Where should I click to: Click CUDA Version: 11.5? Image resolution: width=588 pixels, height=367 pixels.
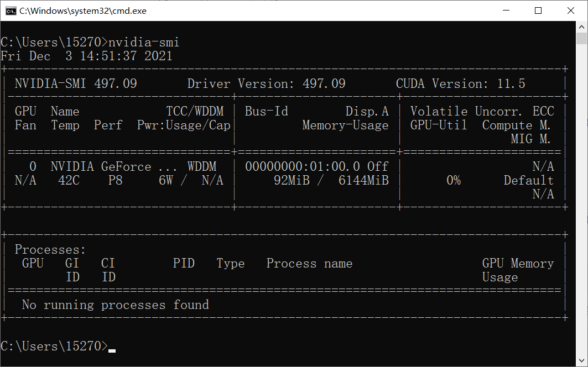[x=461, y=83]
